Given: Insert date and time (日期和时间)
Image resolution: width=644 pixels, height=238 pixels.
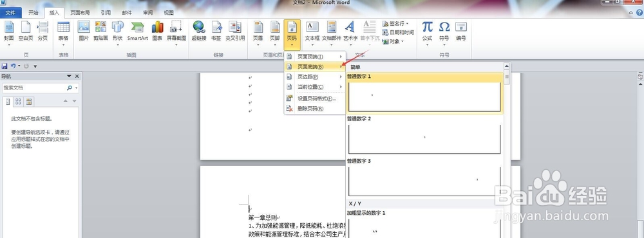Looking at the screenshot, I should [x=398, y=32].
